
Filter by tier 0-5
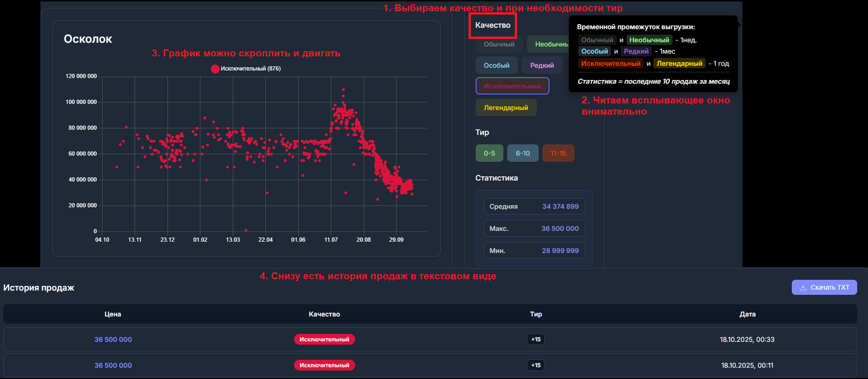(x=489, y=153)
